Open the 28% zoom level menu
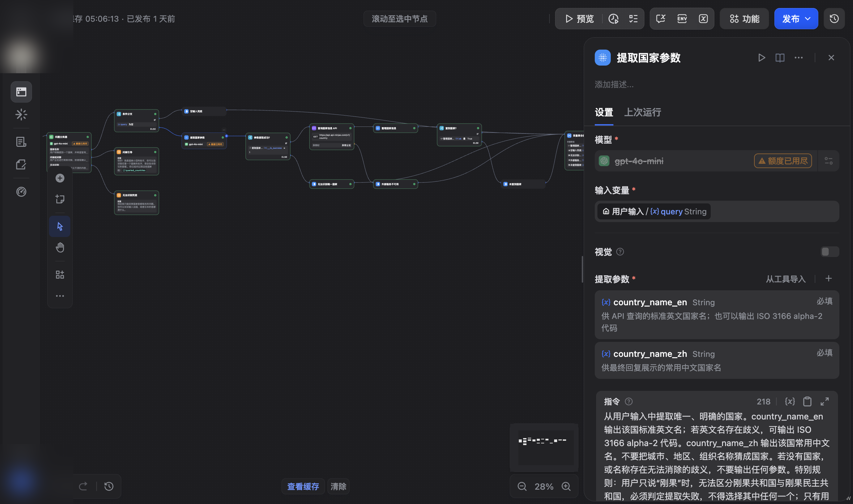This screenshot has height=504, width=853. (544, 486)
